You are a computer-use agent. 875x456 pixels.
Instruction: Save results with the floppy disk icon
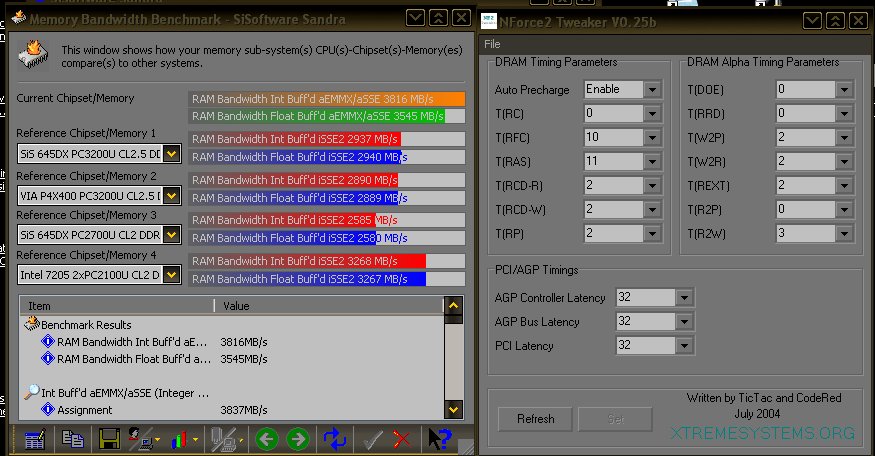click(109, 439)
